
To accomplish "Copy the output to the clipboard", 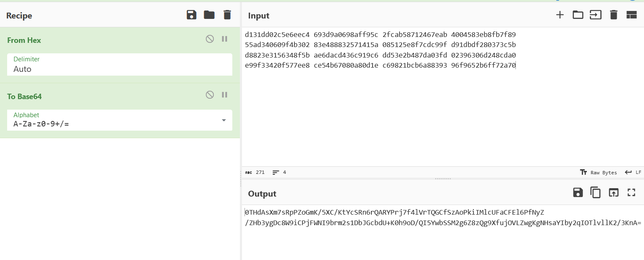I will tap(596, 193).
